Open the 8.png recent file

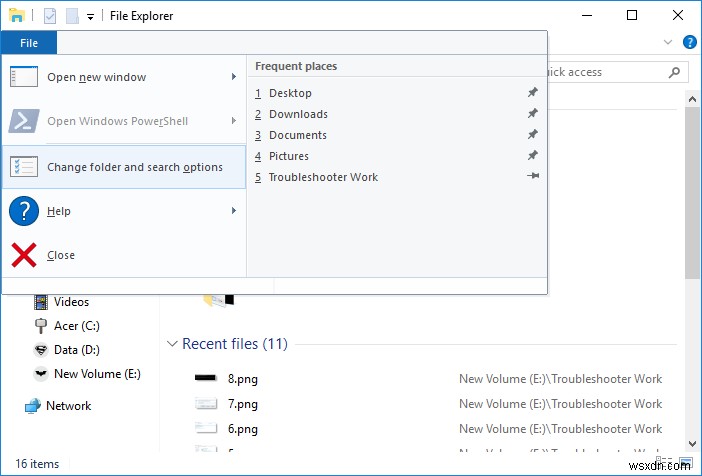click(x=243, y=379)
